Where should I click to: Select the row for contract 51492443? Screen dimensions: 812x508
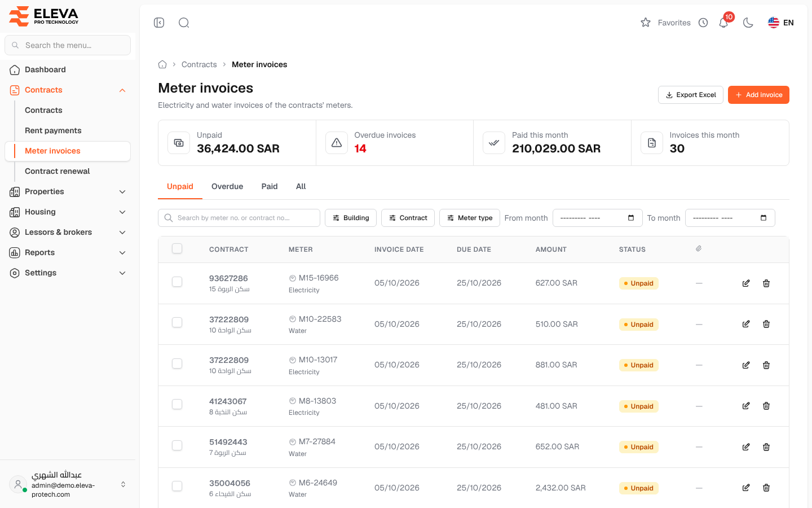point(177,445)
